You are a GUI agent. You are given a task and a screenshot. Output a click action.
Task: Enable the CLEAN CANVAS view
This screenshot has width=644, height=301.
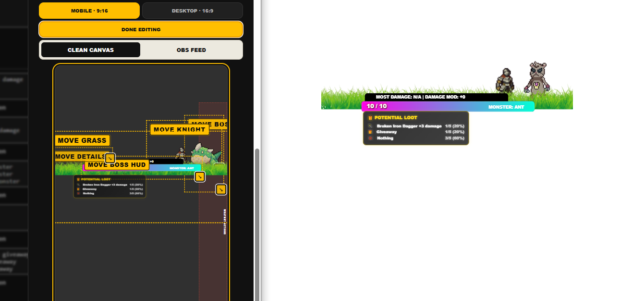[91, 50]
